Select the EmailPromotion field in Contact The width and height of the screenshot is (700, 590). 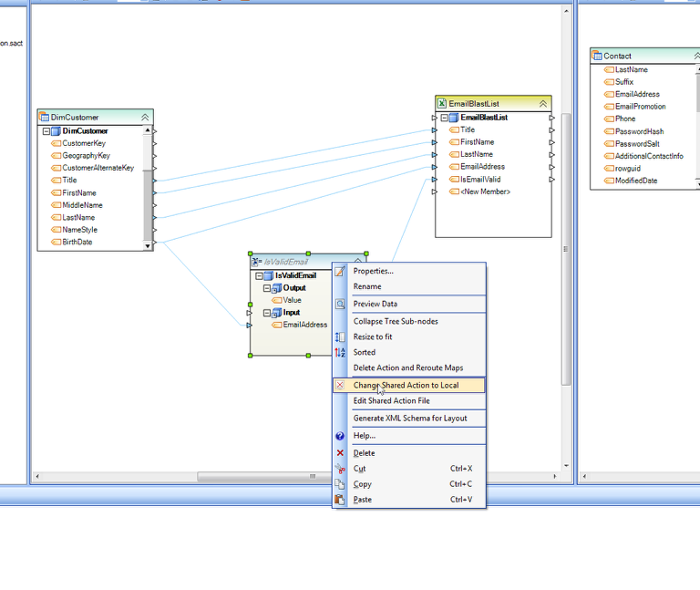point(640,107)
